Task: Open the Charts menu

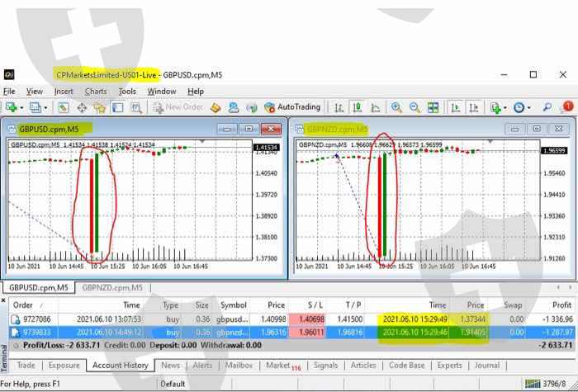Action: (x=96, y=91)
